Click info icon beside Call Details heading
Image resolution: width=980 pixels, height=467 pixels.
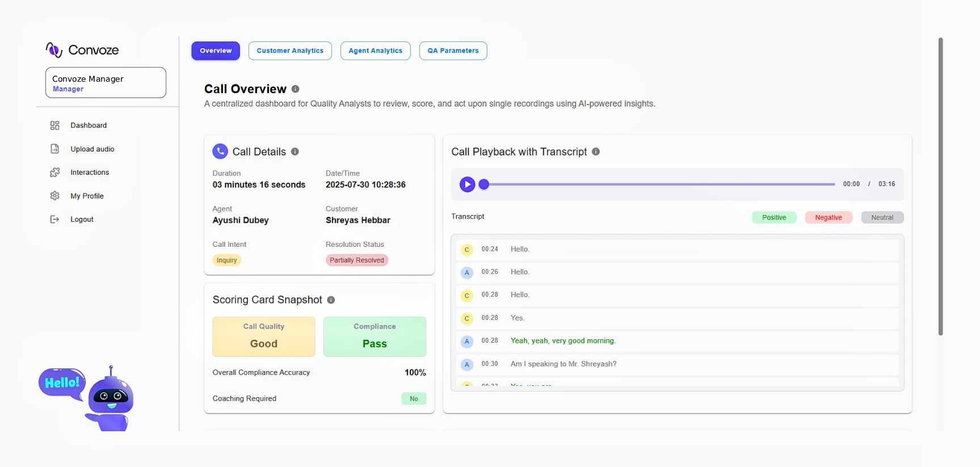295,152
